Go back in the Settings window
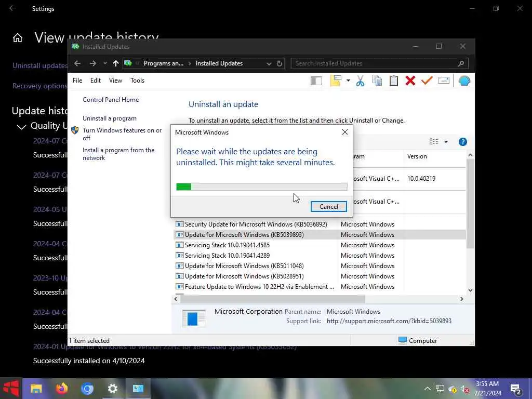Image resolution: width=532 pixels, height=399 pixels. (x=12, y=8)
